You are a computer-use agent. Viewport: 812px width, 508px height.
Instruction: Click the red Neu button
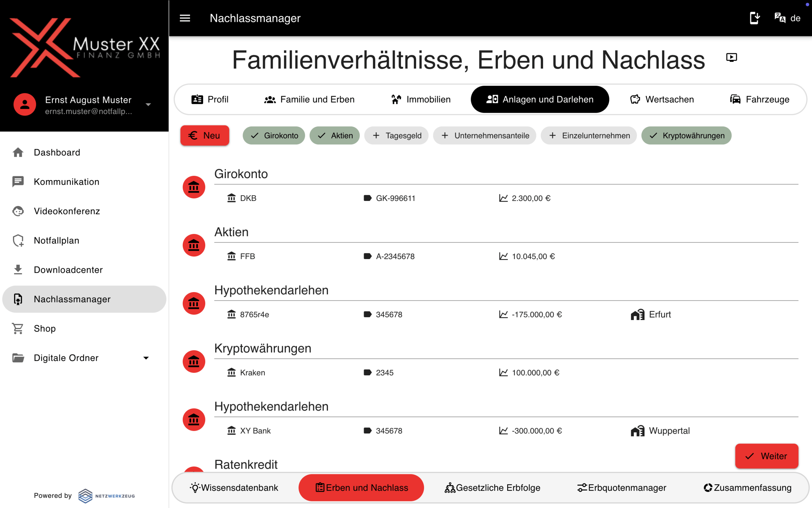click(205, 135)
